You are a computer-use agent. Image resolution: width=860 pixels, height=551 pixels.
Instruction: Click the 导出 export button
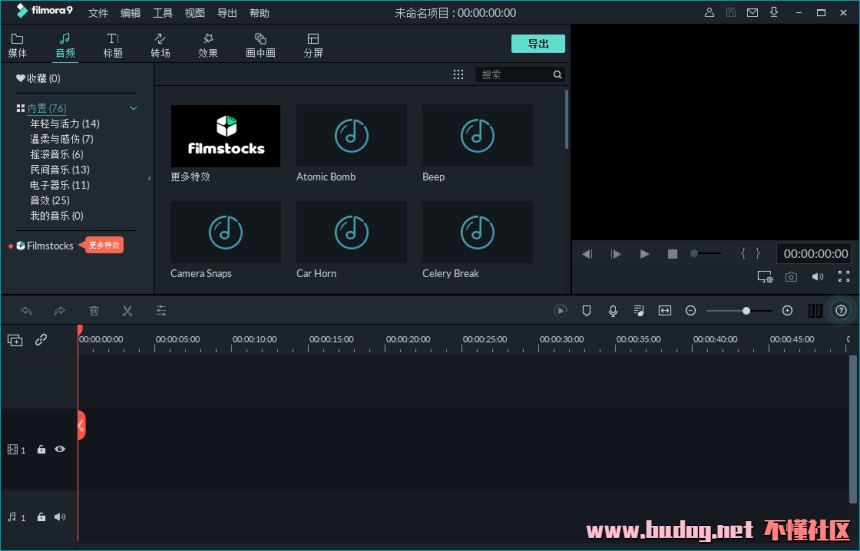click(538, 44)
